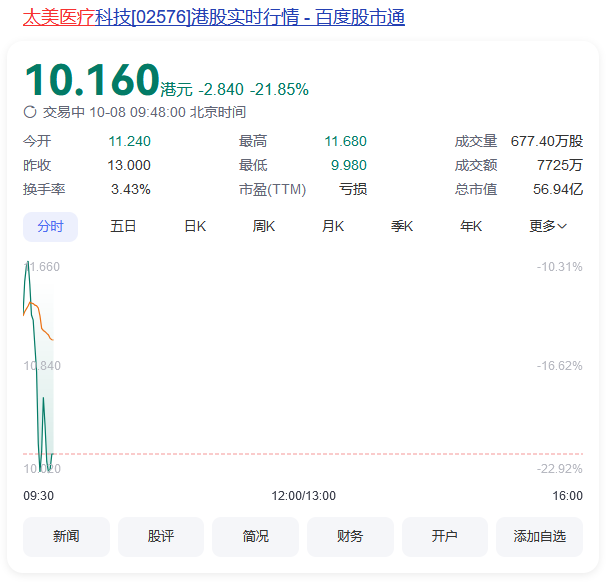The height and width of the screenshot is (582, 609).
Task: Click the y-axis price label 10.840
Action: coord(42,366)
